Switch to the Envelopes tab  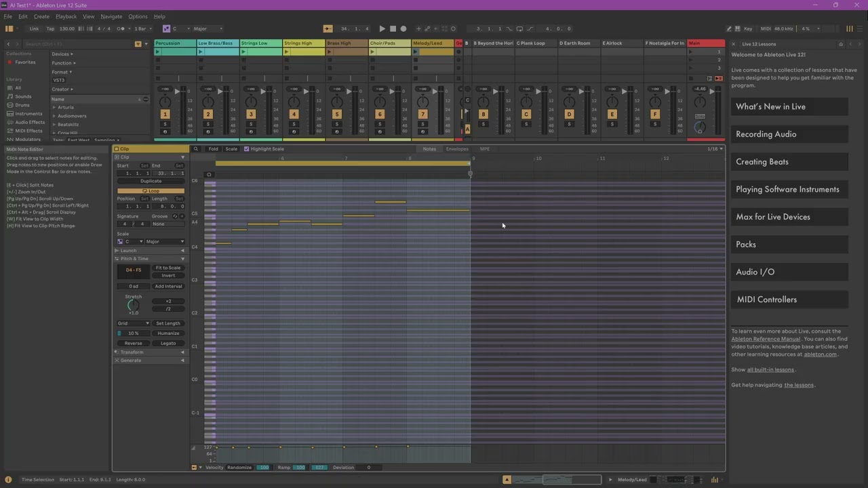pyautogui.click(x=457, y=148)
